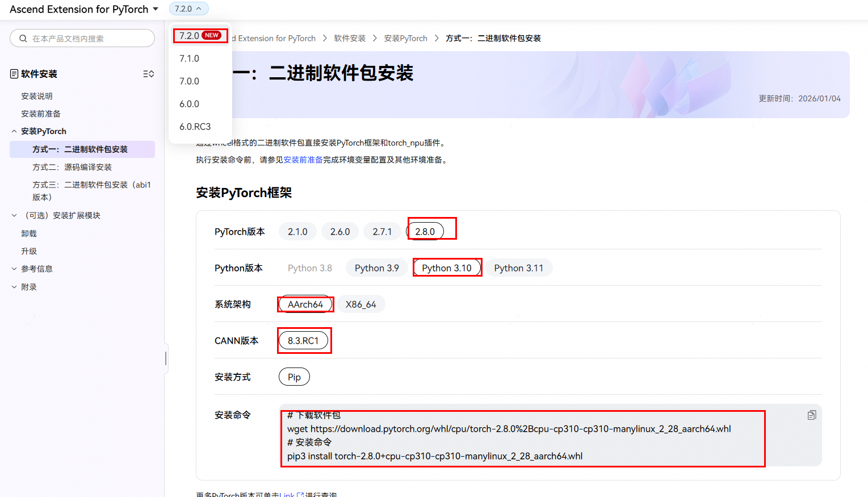Choose version 6.0.RC3 from dropdown list
The image size is (868, 497).
click(195, 127)
